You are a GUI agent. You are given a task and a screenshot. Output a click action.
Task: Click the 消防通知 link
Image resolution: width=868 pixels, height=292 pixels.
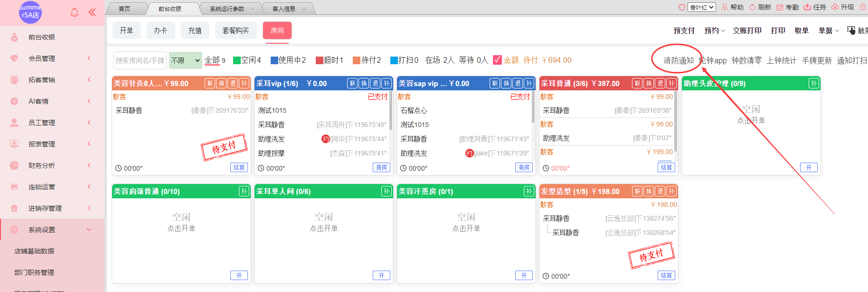pyautogui.click(x=678, y=60)
